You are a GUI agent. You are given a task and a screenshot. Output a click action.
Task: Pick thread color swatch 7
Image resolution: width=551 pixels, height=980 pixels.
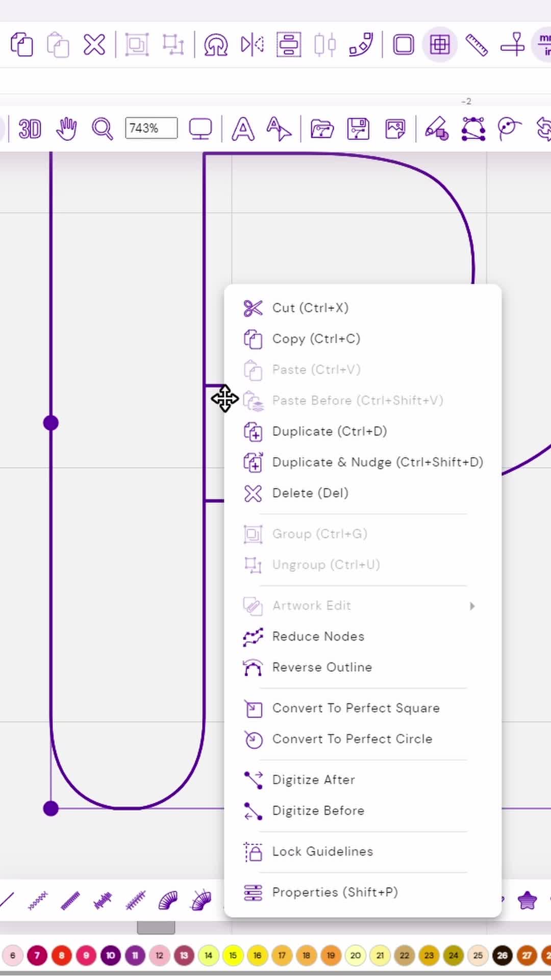click(x=37, y=955)
